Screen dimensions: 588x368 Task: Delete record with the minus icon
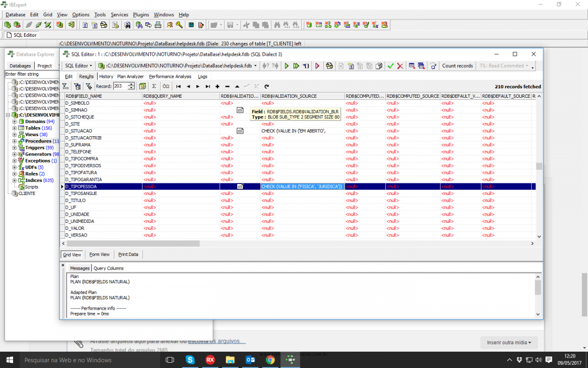pyautogui.click(x=227, y=86)
